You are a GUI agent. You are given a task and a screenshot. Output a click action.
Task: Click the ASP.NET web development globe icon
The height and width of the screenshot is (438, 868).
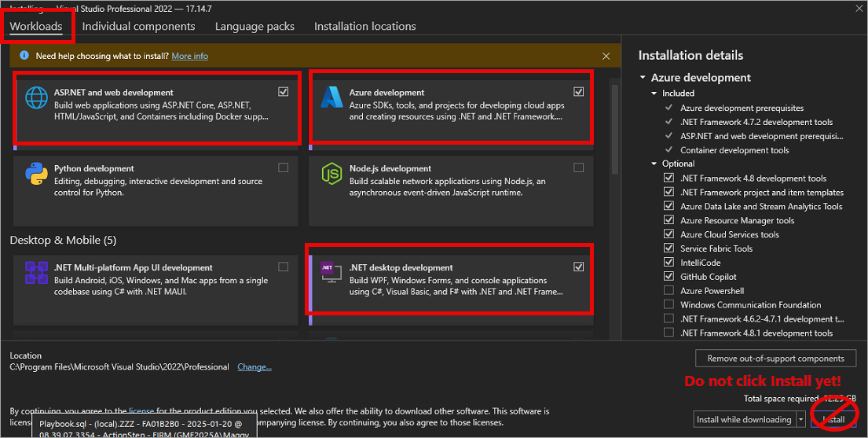coord(37,98)
